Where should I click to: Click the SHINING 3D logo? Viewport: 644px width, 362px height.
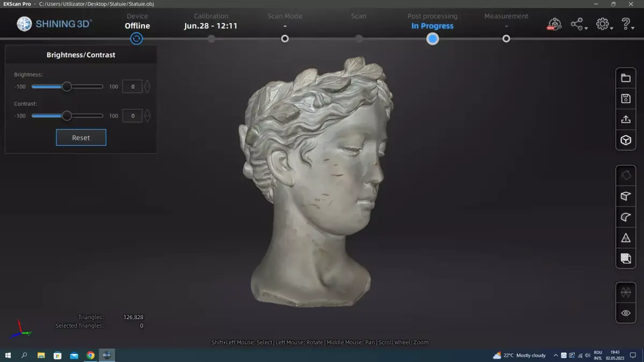(x=54, y=24)
